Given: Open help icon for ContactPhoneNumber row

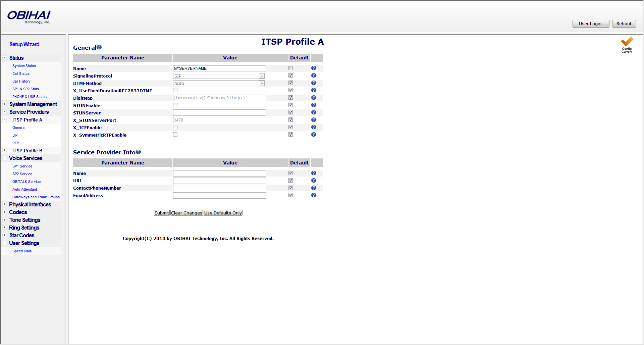Looking at the screenshot, I should pyautogui.click(x=314, y=188).
